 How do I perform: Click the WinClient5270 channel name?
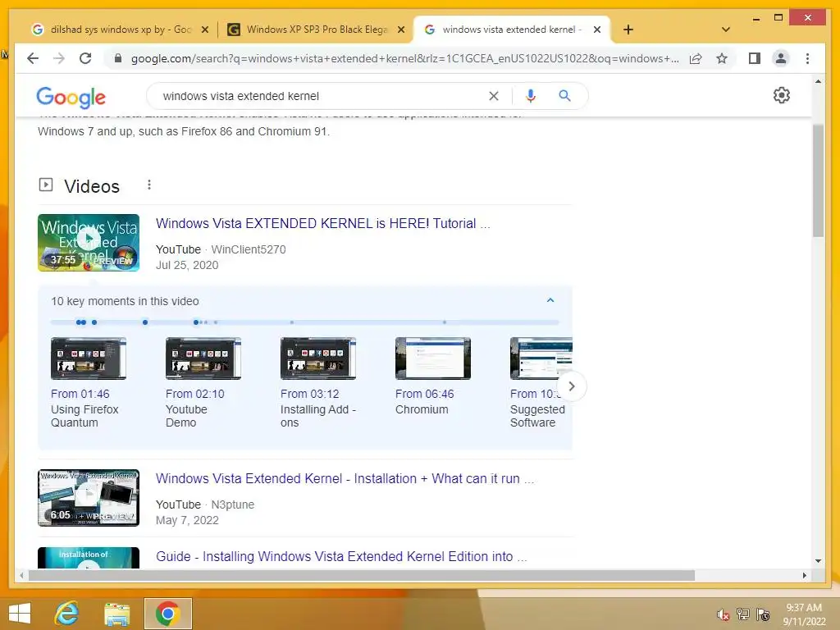click(x=248, y=249)
